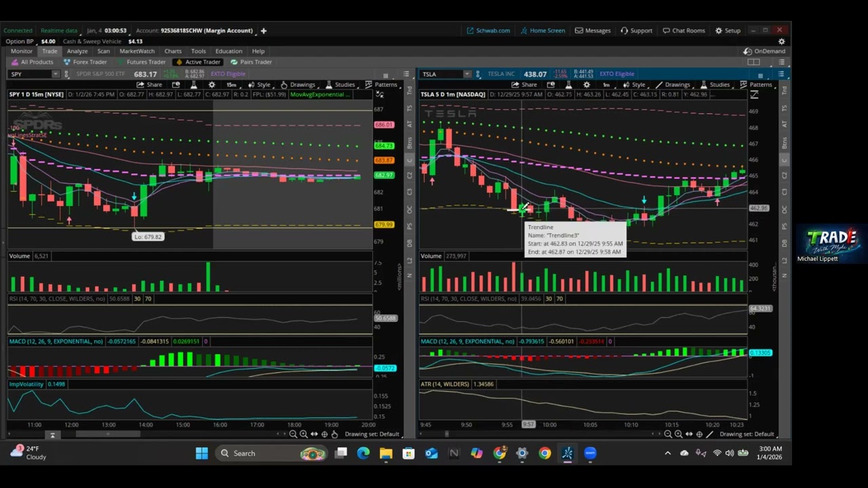The image size is (868, 488).
Task: Click the camera snapshot icon on TSLA toolbar
Action: tap(551, 85)
